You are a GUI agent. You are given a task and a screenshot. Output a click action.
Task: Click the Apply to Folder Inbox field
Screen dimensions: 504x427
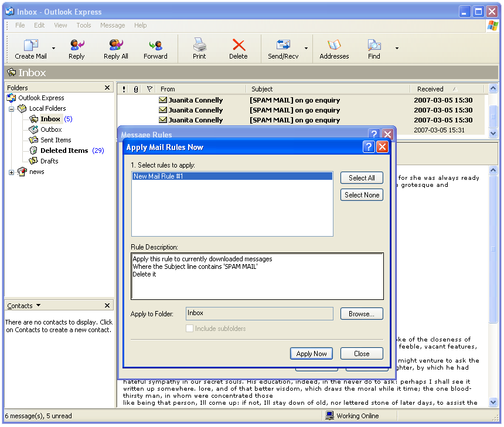260,313
